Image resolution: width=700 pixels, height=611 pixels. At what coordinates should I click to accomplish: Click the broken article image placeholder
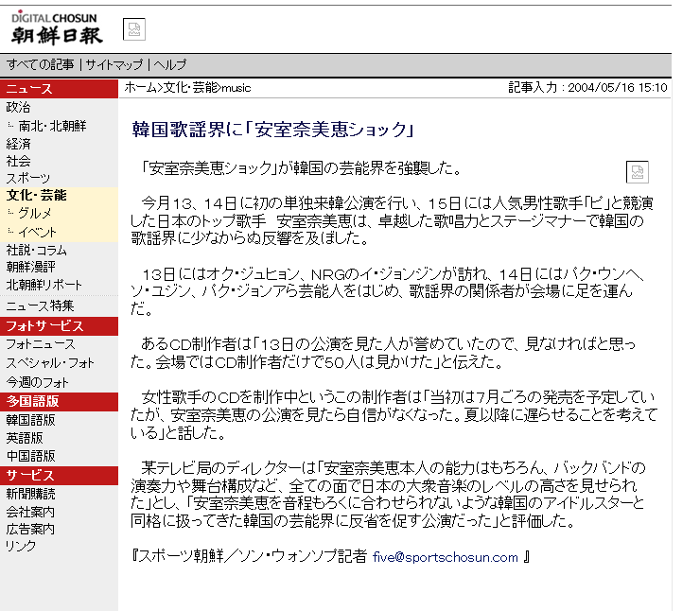pyautogui.click(x=637, y=172)
